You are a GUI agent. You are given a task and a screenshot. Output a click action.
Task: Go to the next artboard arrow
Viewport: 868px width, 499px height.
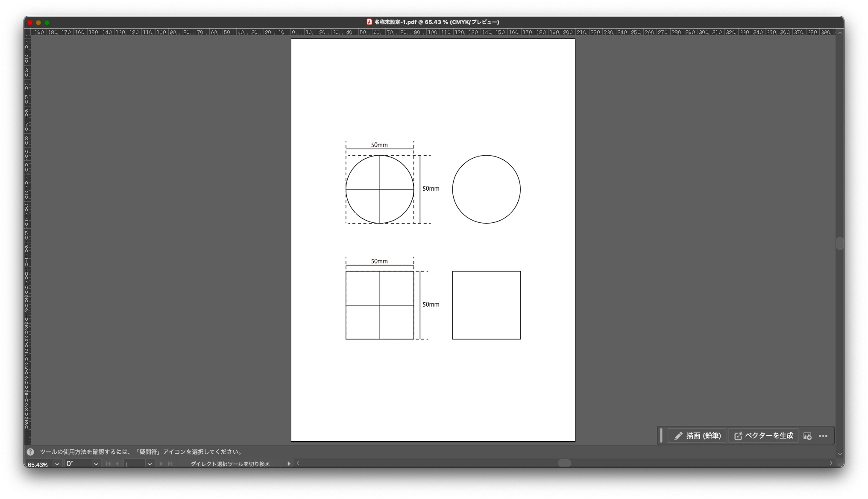(161, 464)
